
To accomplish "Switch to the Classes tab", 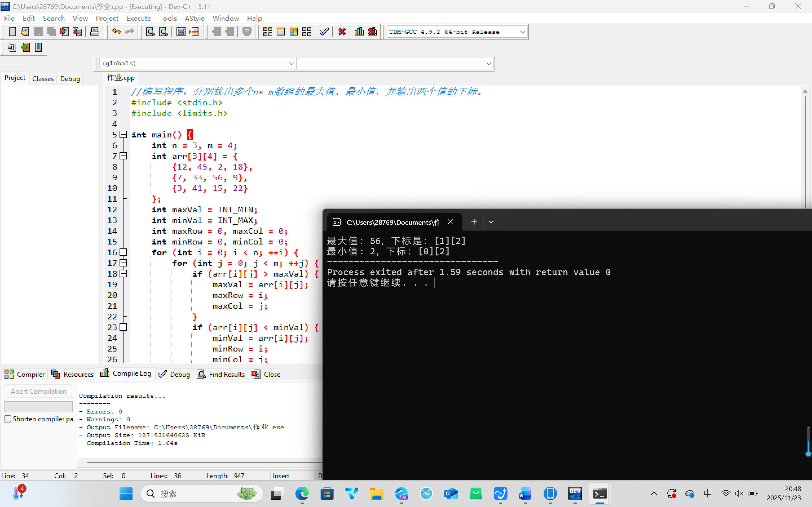I will tap(43, 79).
